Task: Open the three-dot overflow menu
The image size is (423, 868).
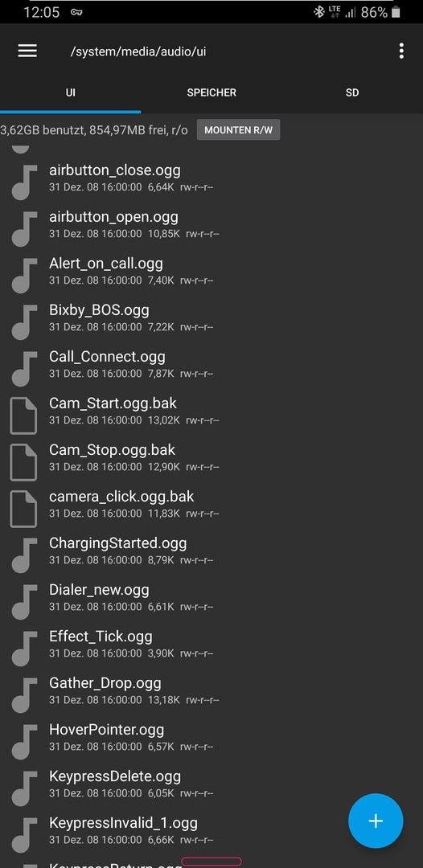Action: pos(401,51)
